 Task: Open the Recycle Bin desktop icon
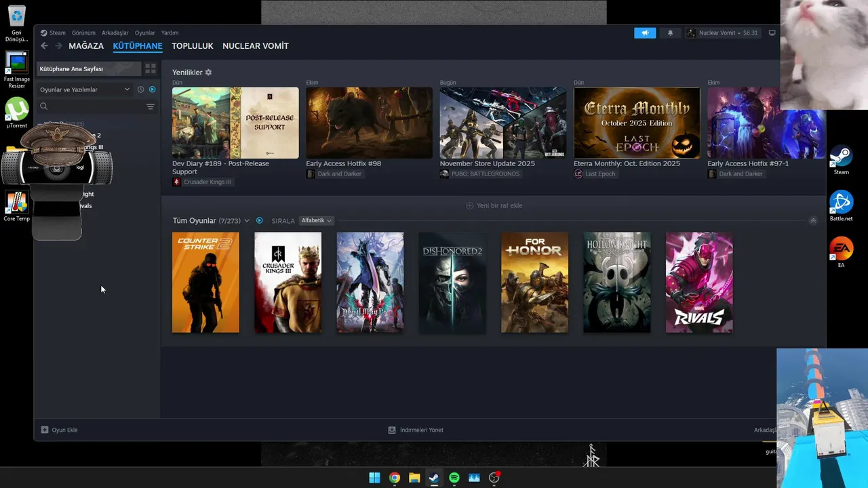[x=16, y=23]
